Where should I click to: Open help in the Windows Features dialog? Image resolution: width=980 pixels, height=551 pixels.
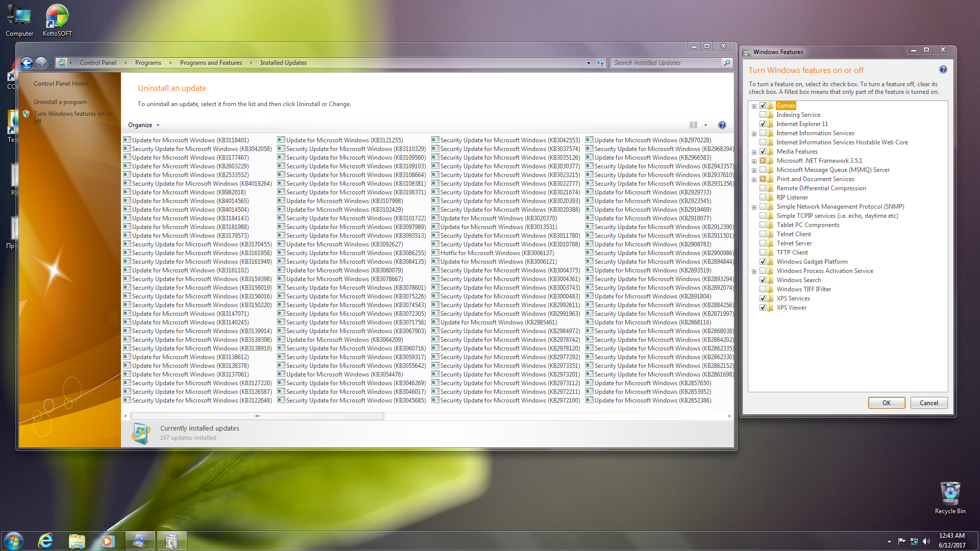943,70
